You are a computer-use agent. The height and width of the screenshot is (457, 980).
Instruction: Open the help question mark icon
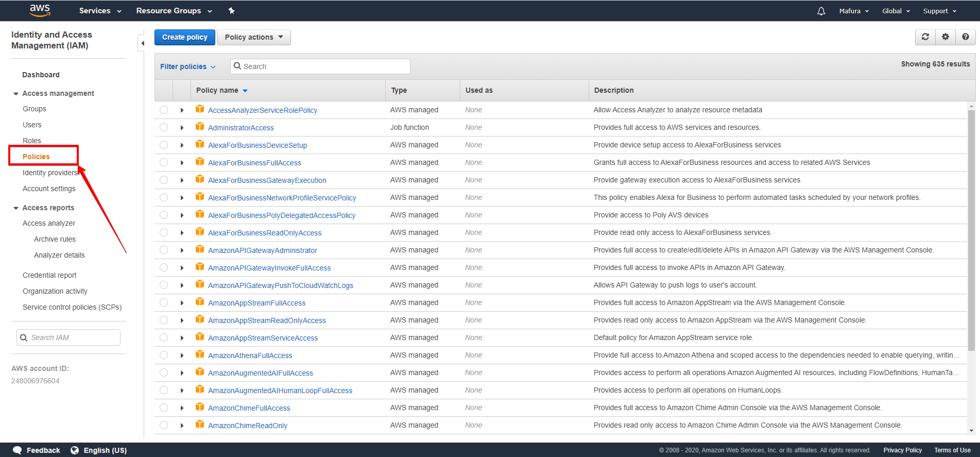(x=966, y=37)
